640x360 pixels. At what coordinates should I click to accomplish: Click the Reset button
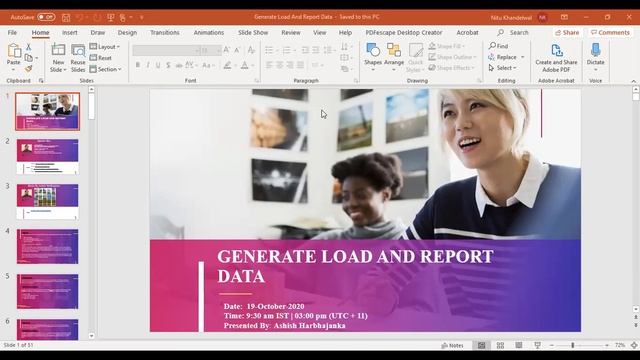tap(100, 58)
